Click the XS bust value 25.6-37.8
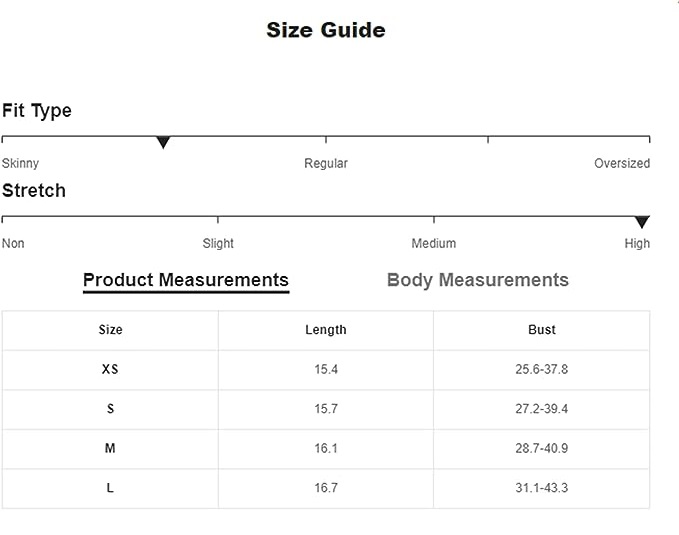 click(x=542, y=369)
